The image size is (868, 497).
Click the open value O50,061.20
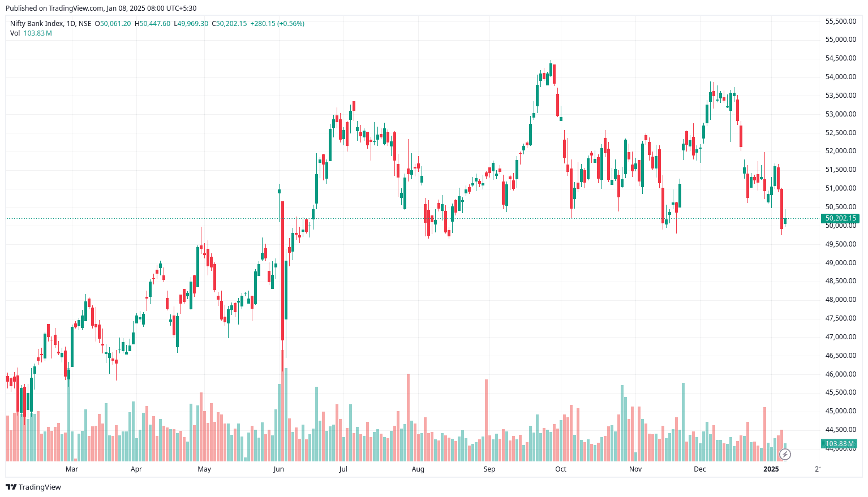click(x=113, y=24)
